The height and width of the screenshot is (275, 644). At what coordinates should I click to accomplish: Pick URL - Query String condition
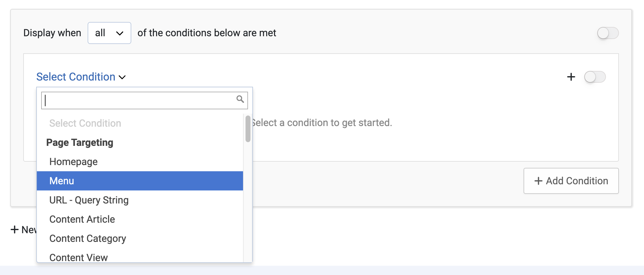pyautogui.click(x=89, y=200)
